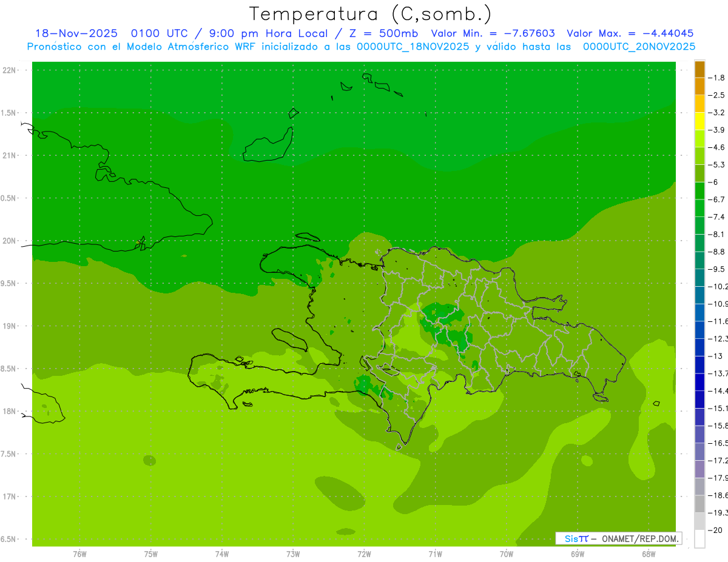Click the "73W" longitude label
This screenshot has width=728, height=562.
(x=293, y=554)
